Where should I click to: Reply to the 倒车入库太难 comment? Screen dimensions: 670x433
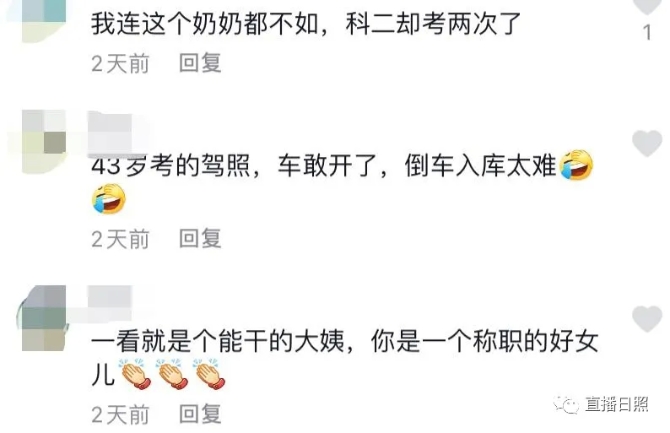point(200,238)
